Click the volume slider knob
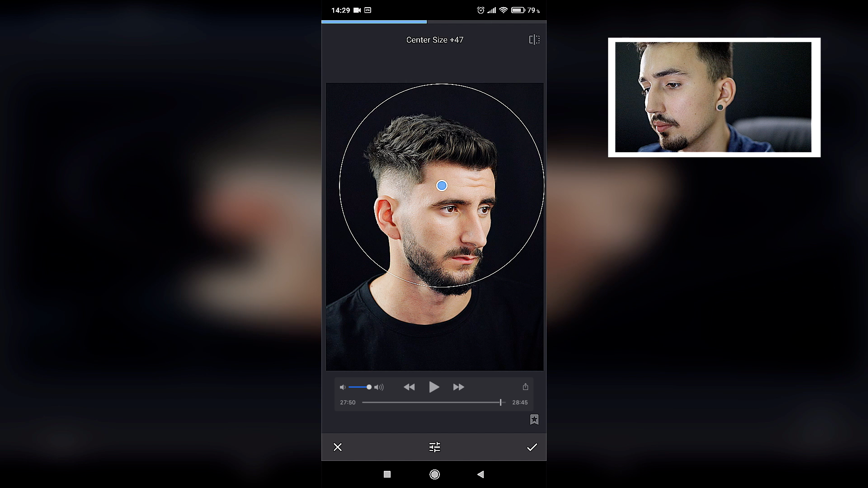Image resolution: width=868 pixels, height=488 pixels. tap(369, 387)
